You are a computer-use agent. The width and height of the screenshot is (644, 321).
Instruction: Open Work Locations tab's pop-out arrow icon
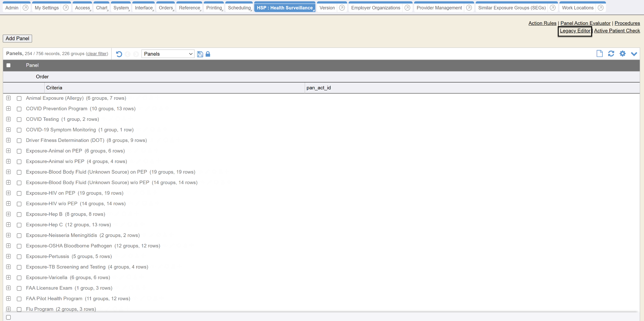[x=601, y=8]
